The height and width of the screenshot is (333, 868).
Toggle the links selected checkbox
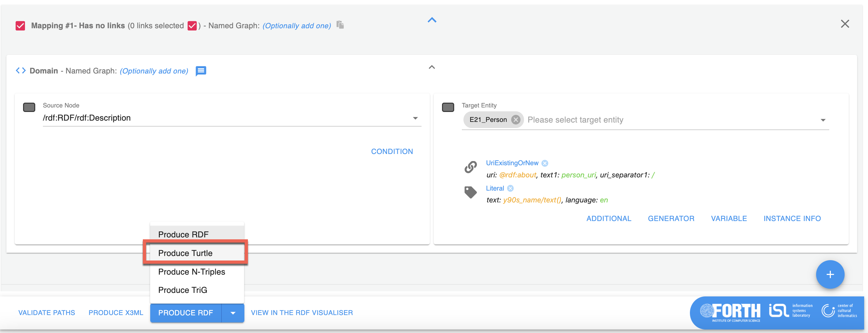(x=192, y=26)
